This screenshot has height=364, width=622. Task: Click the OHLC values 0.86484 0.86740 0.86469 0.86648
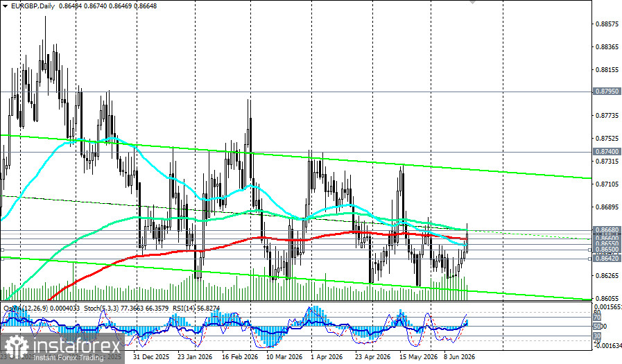point(107,6)
